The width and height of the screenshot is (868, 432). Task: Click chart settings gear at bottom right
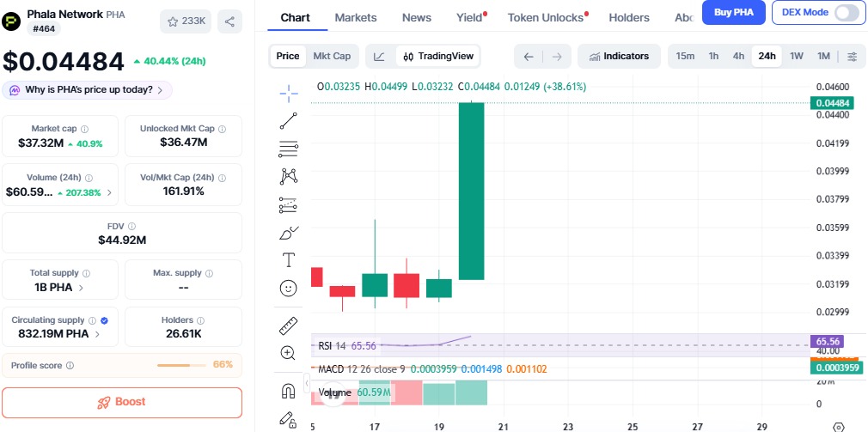click(x=839, y=427)
